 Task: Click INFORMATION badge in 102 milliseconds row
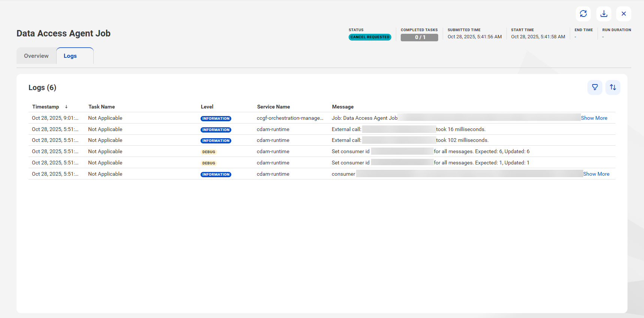(216, 141)
